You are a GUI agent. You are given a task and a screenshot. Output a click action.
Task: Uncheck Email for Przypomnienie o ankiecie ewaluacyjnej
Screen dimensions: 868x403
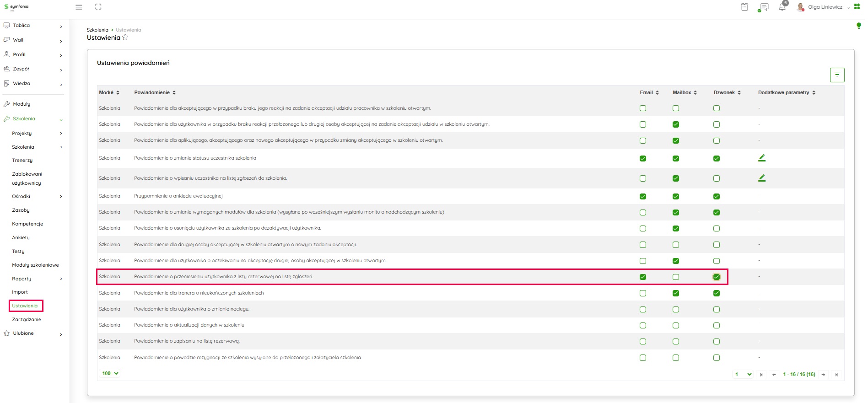click(643, 197)
